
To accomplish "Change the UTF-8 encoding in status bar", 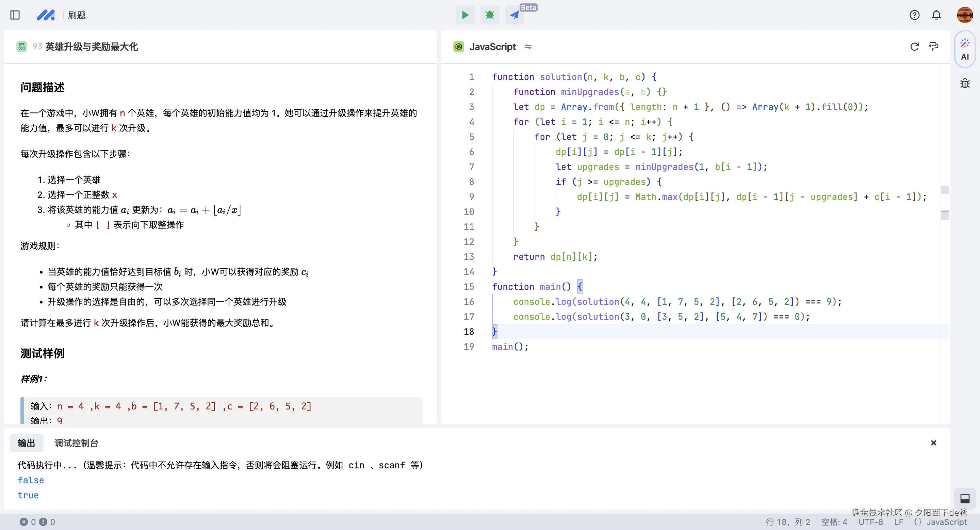I will [870, 522].
